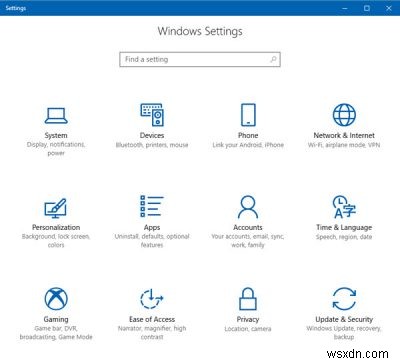Click 'Bluetooth, printers, mouse' description

(152, 145)
